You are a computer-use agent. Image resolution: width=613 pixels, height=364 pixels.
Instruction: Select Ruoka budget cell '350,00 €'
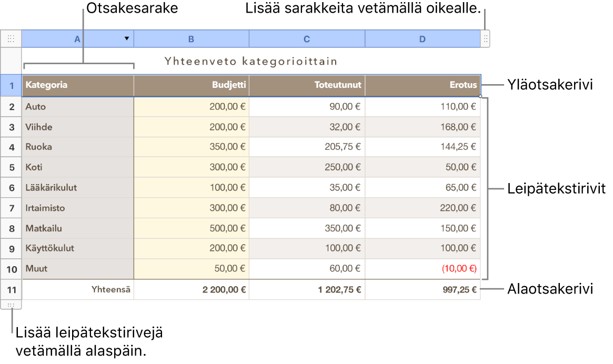192,147
